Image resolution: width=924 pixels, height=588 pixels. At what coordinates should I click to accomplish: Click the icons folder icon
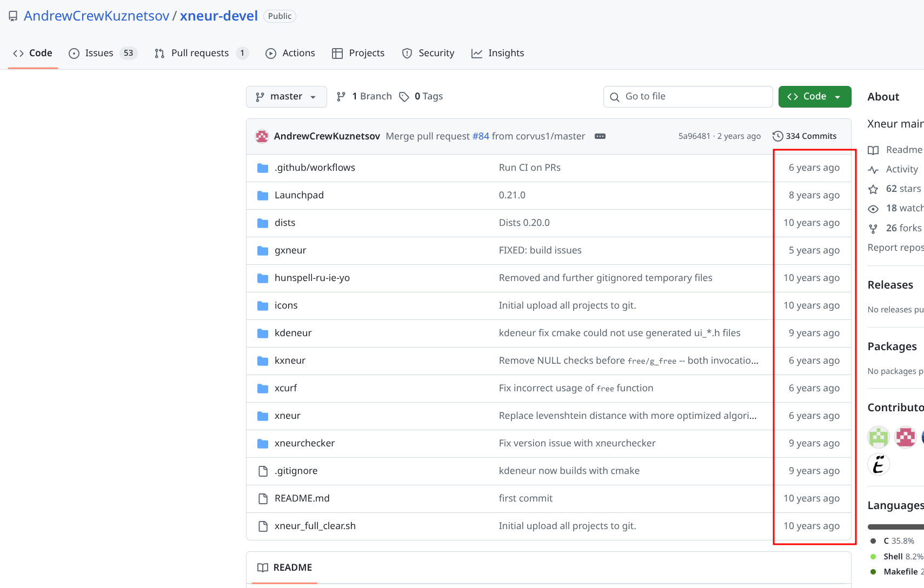[263, 306]
